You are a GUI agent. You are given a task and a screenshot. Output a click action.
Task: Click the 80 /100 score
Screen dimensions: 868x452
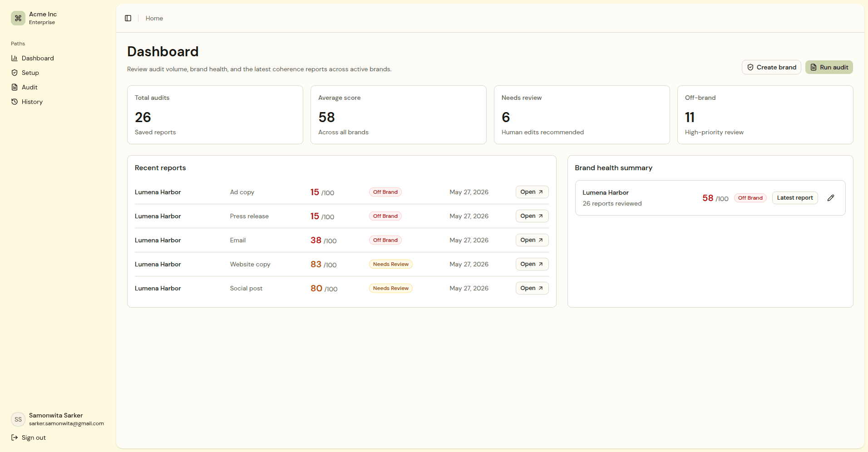pos(324,288)
